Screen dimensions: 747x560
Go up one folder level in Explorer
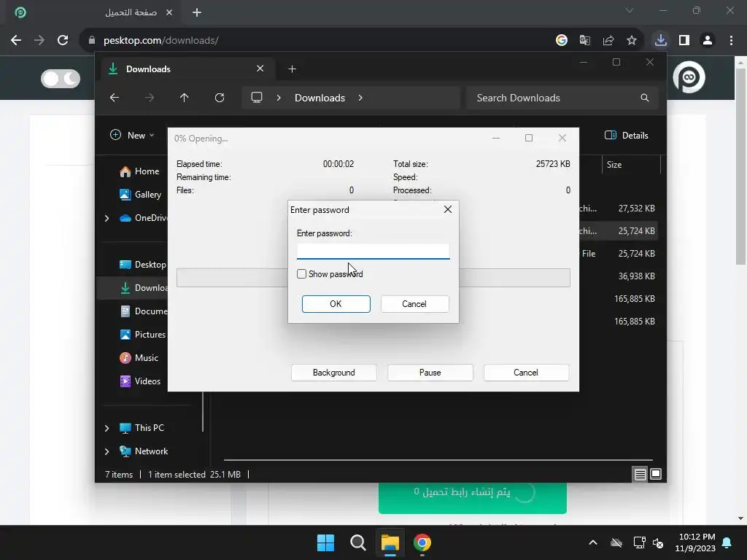[185, 98]
